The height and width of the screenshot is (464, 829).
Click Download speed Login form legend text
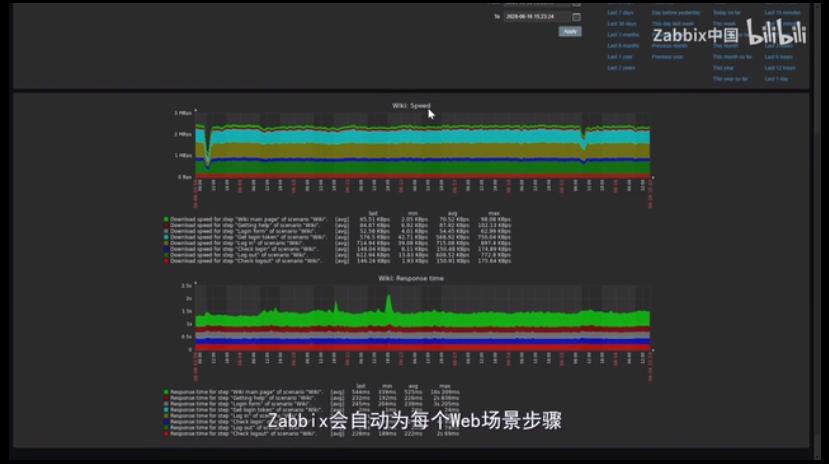(x=243, y=231)
